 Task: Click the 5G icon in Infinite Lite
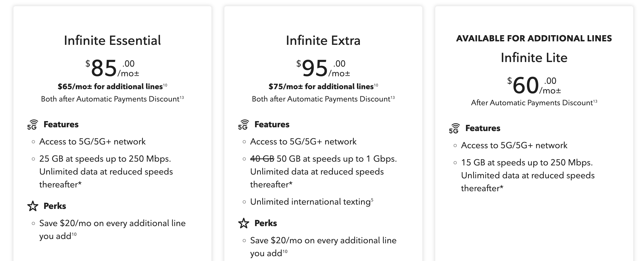tap(454, 129)
